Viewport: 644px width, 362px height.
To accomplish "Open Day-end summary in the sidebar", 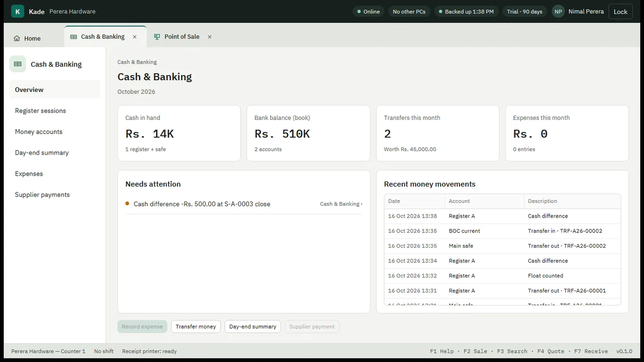I will click(55, 153).
